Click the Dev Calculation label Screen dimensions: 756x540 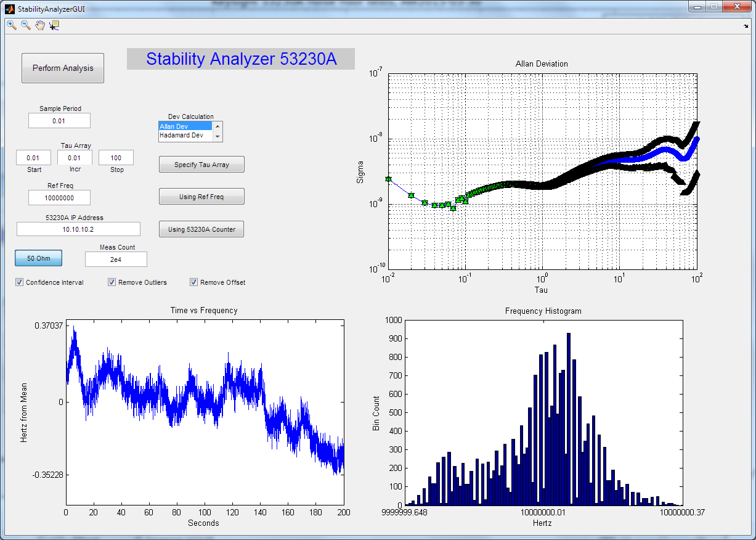tap(191, 117)
